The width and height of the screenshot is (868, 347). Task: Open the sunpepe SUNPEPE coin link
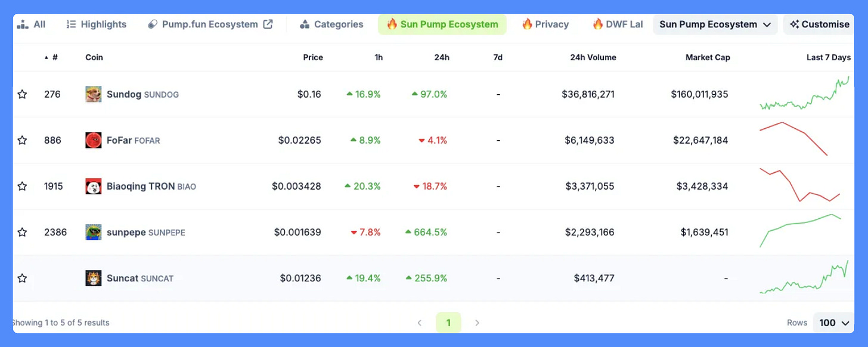pos(146,232)
